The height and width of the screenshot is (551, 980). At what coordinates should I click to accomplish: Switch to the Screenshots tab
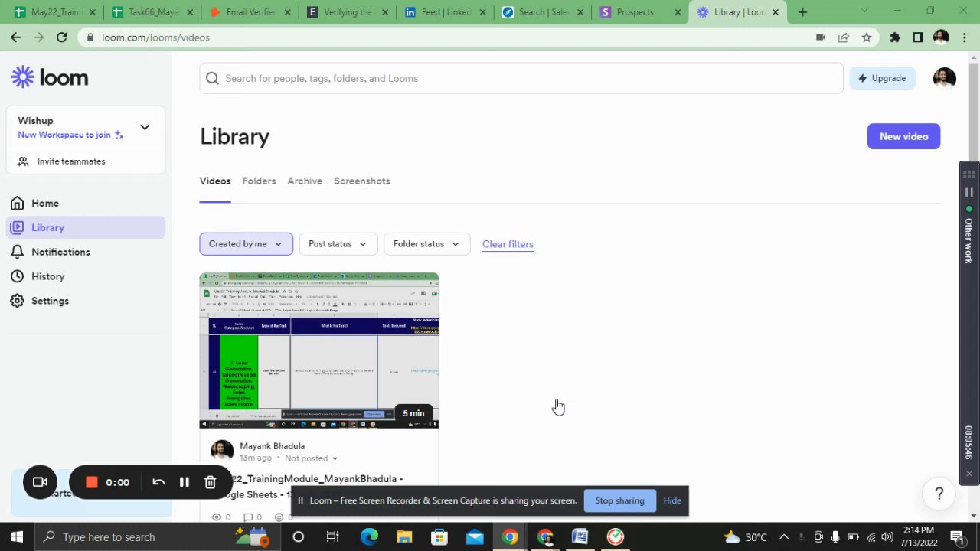(x=361, y=181)
